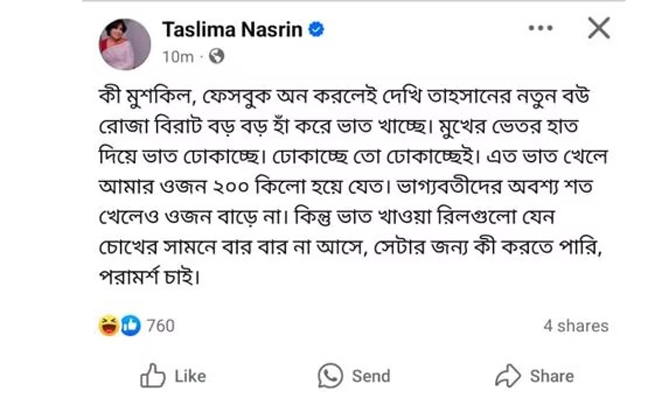The width and height of the screenshot is (648, 398).
Task: Dismiss the post with the X icon
Action: tap(599, 28)
